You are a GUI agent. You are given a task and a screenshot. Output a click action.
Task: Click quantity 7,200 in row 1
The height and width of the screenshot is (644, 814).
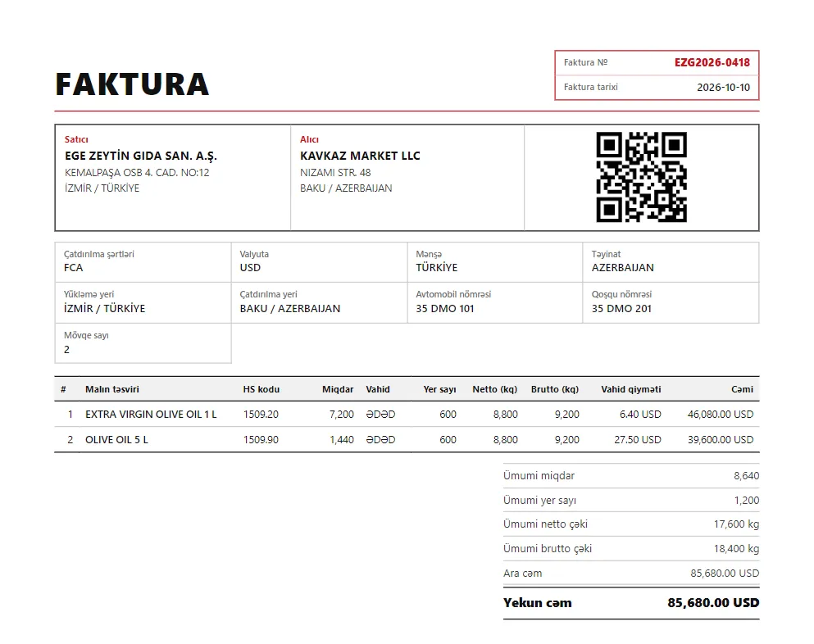pyautogui.click(x=342, y=414)
